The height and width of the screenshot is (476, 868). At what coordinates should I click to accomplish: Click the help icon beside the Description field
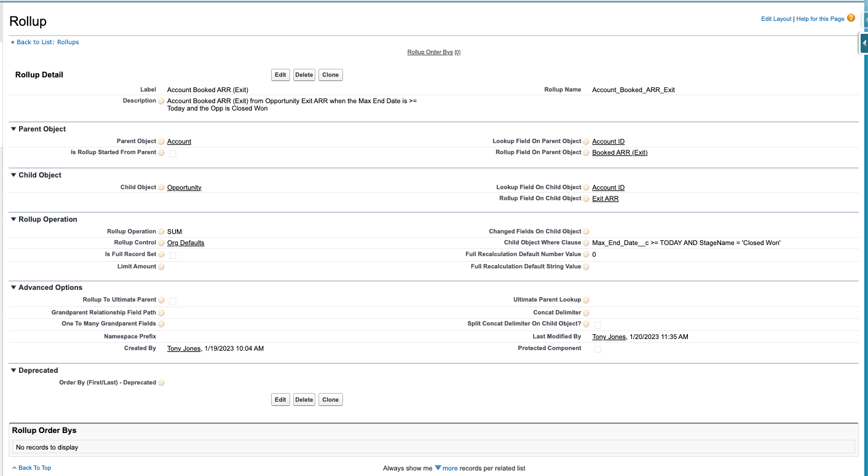160,101
